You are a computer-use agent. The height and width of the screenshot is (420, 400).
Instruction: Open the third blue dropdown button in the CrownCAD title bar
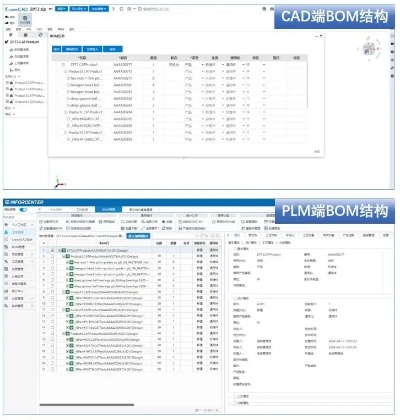[99, 9]
